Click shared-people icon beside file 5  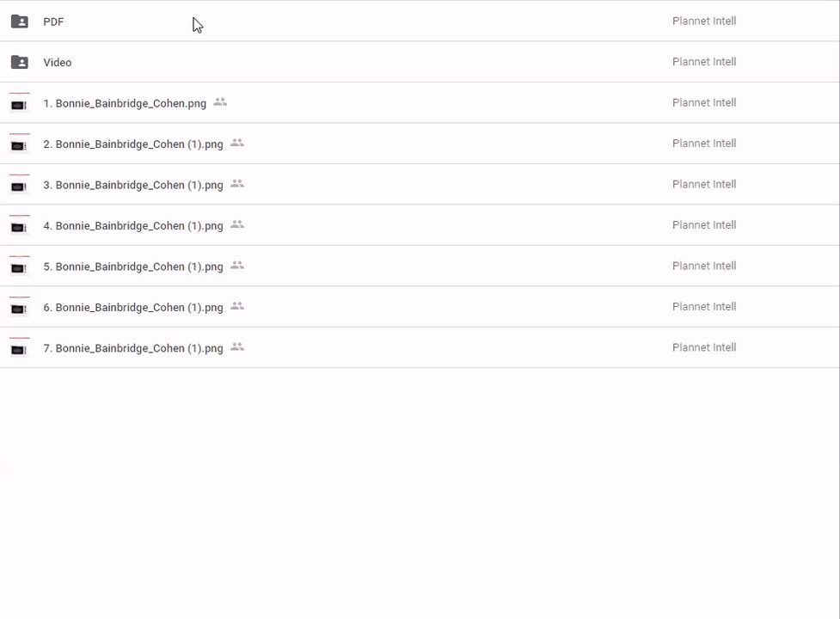[x=237, y=266]
